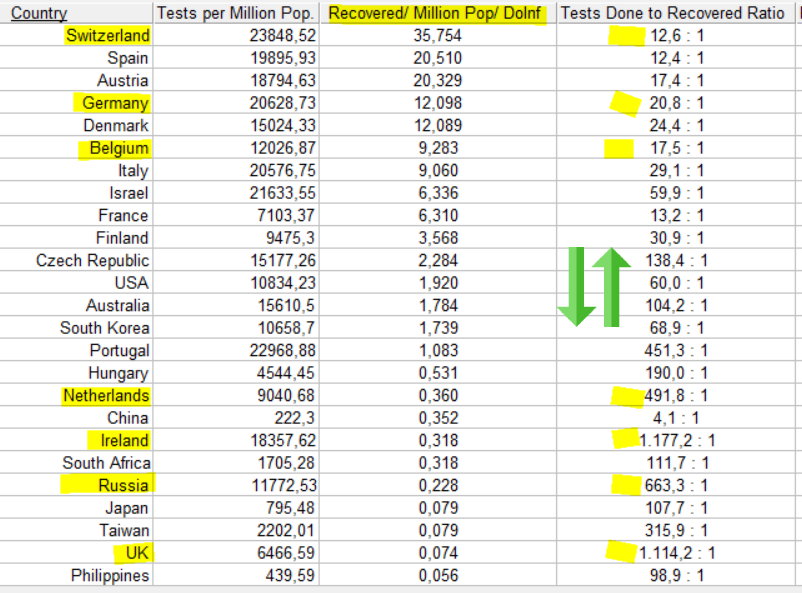Click Portugal's tests value 22968,88
This screenshot has height=593, width=802.
[x=283, y=350]
